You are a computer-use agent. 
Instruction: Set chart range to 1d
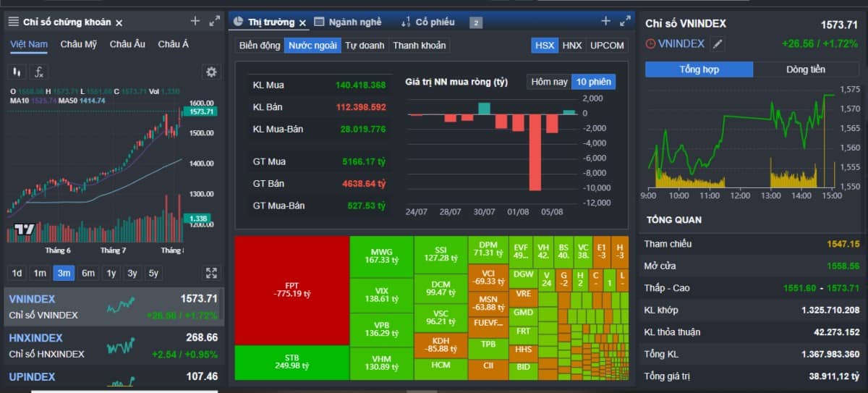[x=17, y=273]
